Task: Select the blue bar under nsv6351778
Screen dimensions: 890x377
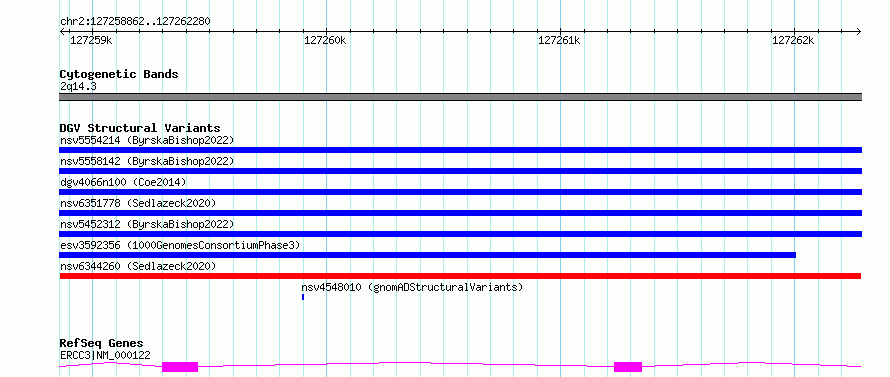Action: click(x=460, y=213)
